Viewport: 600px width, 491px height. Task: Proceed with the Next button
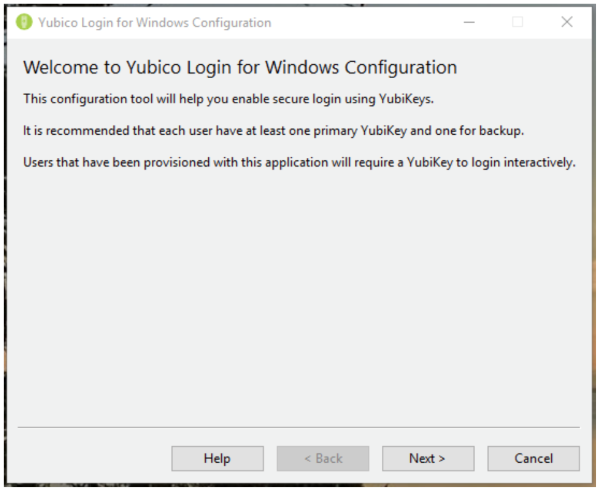(x=428, y=458)
